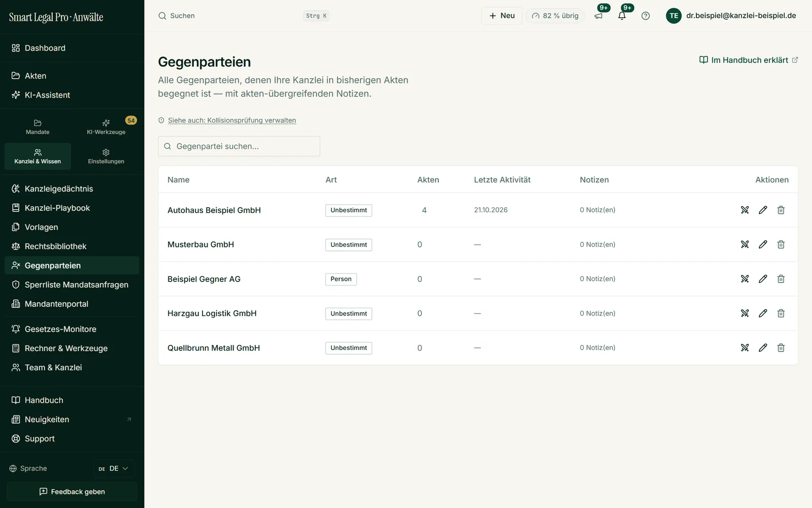
Task: Delete Beispiel Gegner AG via trash icon
Action: pos(781,279)
